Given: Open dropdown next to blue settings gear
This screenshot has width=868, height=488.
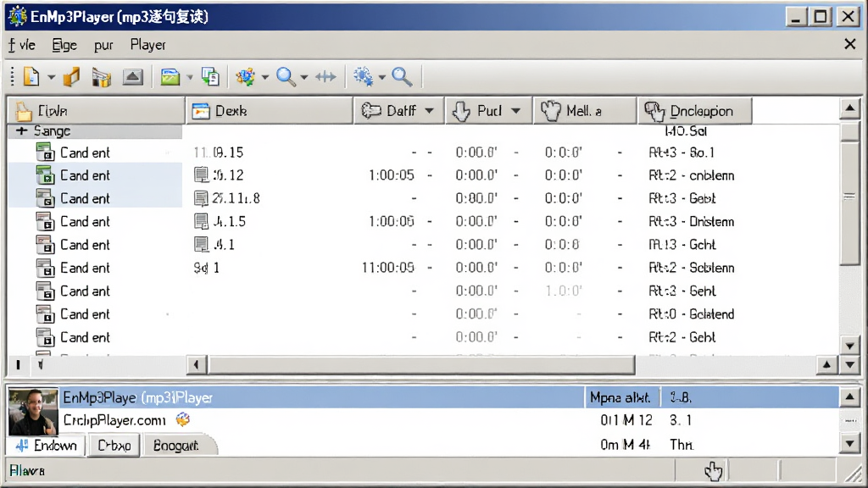Looking at the screenshot, I should pos(382,77).
